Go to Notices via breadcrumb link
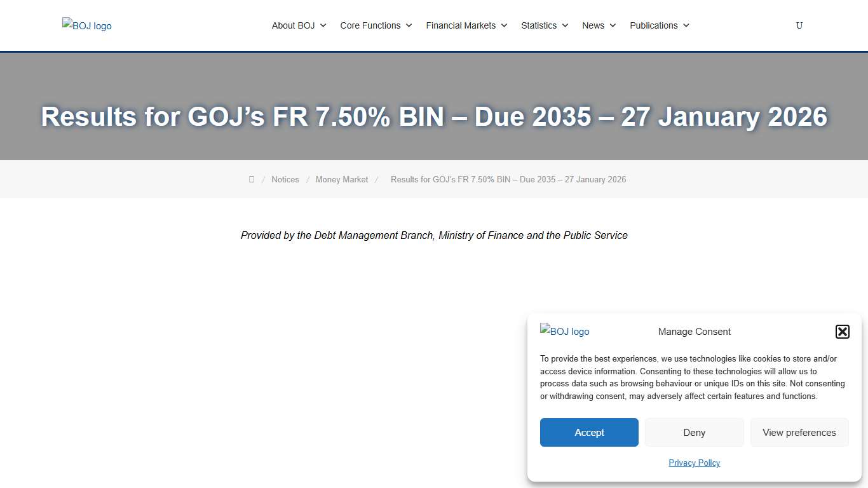The height and width of the screenshot is (488, 868). click(x=285, y=179)
